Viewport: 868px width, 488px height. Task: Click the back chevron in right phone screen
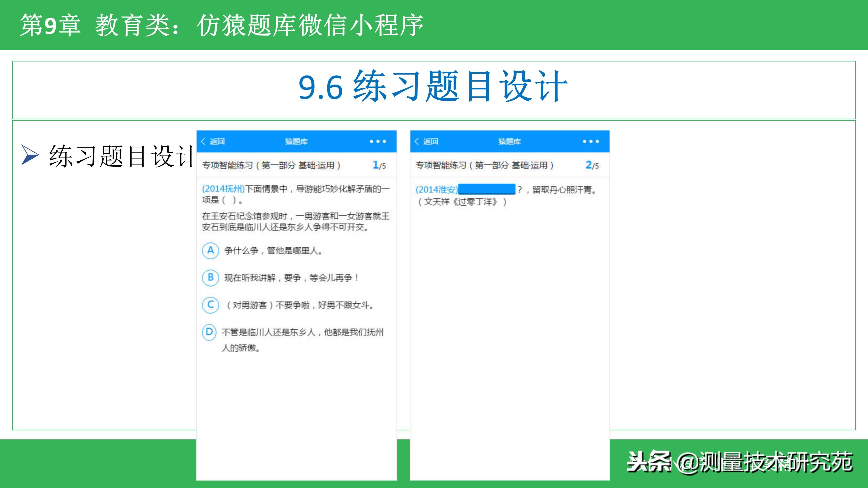coord(417,141)
